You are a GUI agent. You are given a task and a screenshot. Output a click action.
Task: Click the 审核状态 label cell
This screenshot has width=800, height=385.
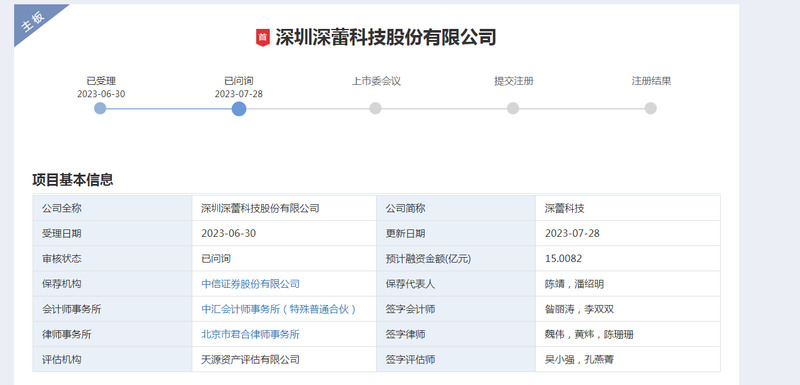[x=112, y=259]
